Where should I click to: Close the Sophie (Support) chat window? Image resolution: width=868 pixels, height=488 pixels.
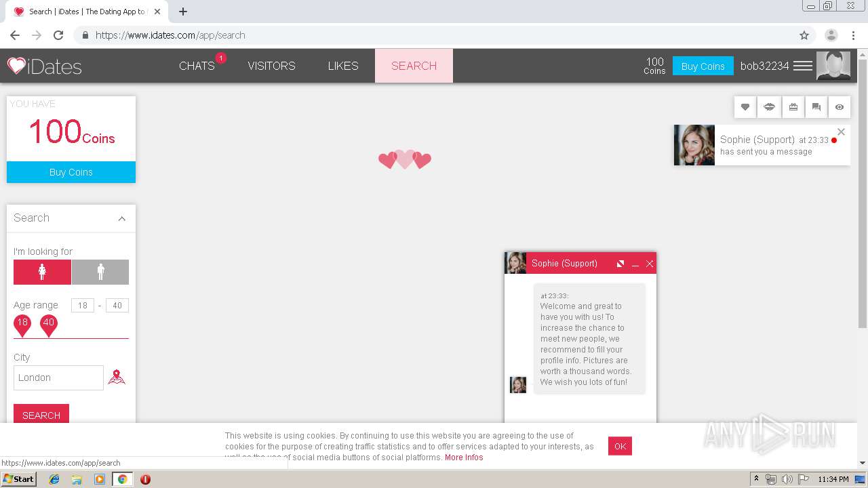tap(650, 264)
